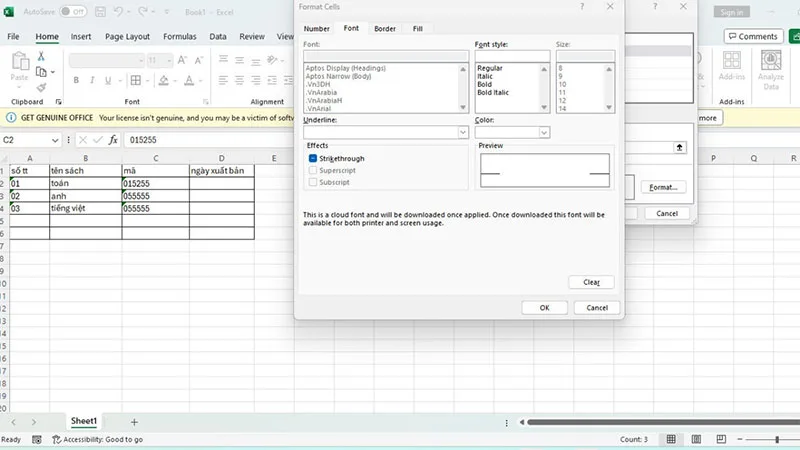Screen dimensions: 800x450
Task: Click the Font name input field
Action: (x=386, y=56)
